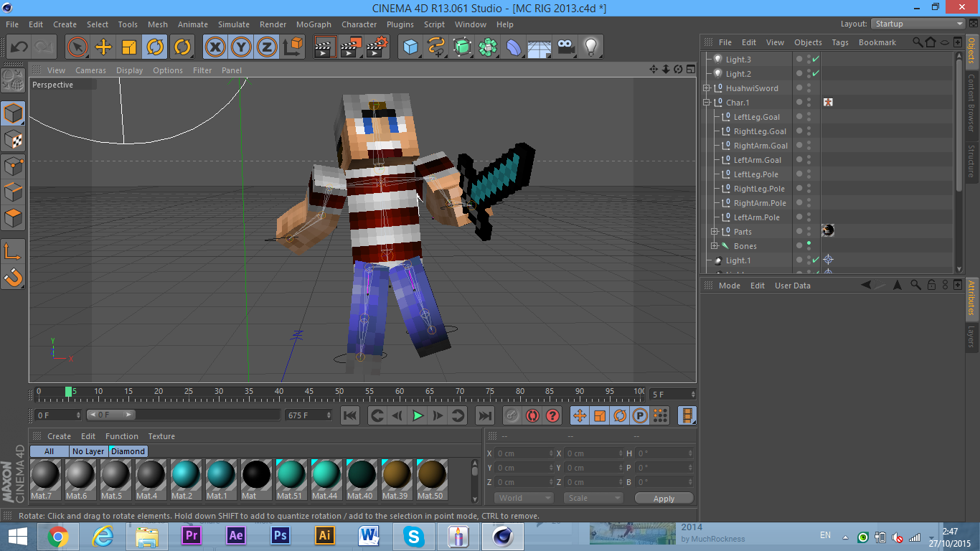
Task: Switch to Model mode in left sidebar
Action: pyautogui.click(x=13, y=114)
